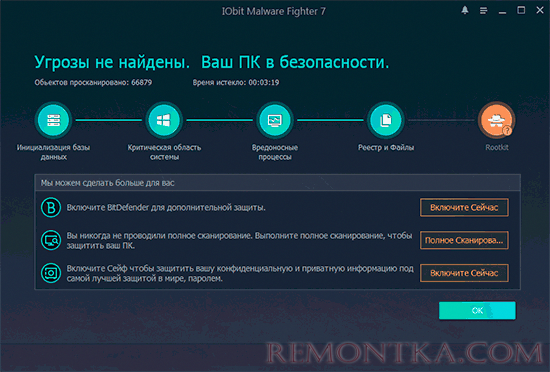
Task: Click the Safe box vault icon
Action: (51, 273)
